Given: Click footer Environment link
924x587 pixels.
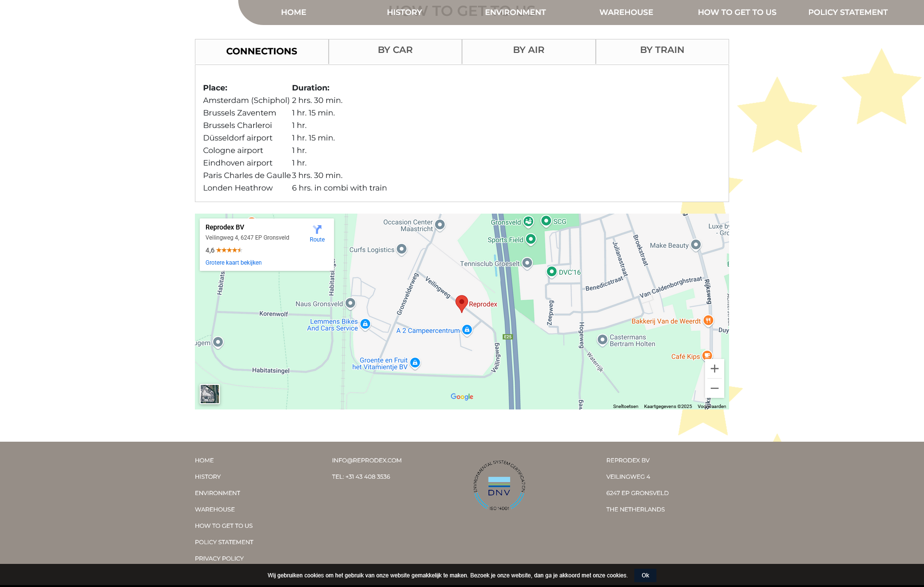Looking at the screenshot, I should coord(218,493).
